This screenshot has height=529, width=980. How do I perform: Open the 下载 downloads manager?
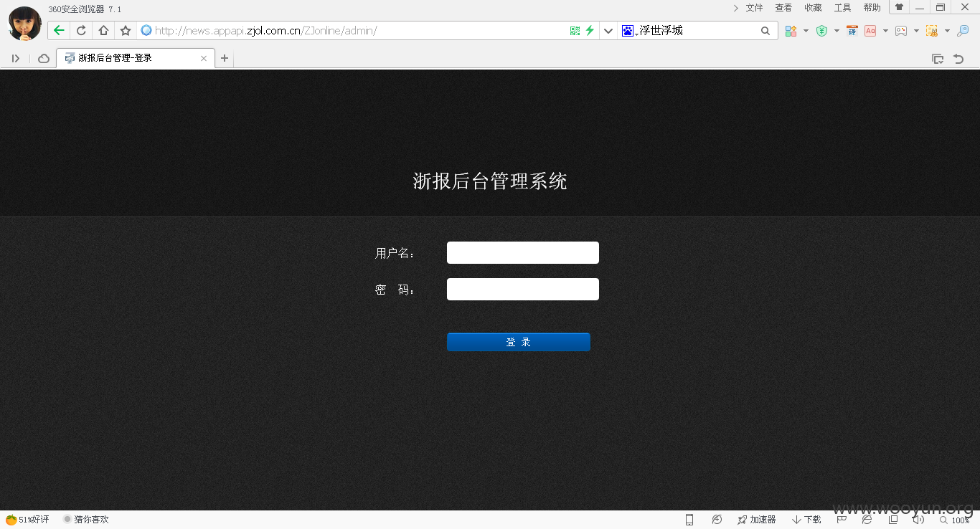tap(807, 520)
